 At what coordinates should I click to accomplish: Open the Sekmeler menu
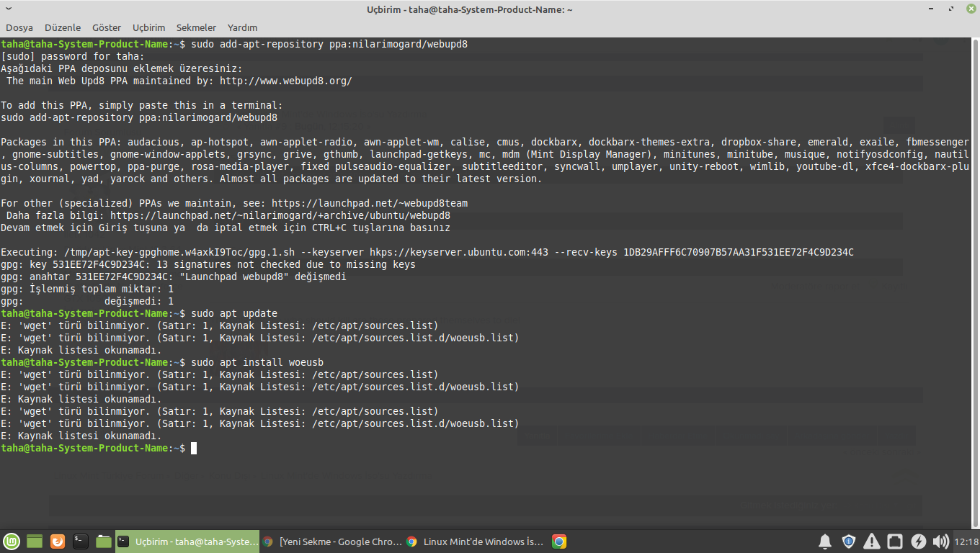pos(196,27)
